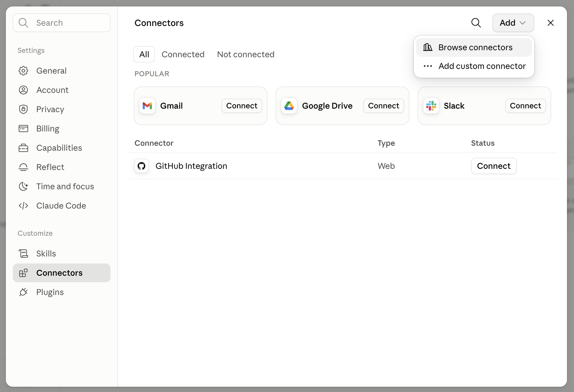574x392 pixels.
Task: Click the Slack card title
Action: coord(454,106)
